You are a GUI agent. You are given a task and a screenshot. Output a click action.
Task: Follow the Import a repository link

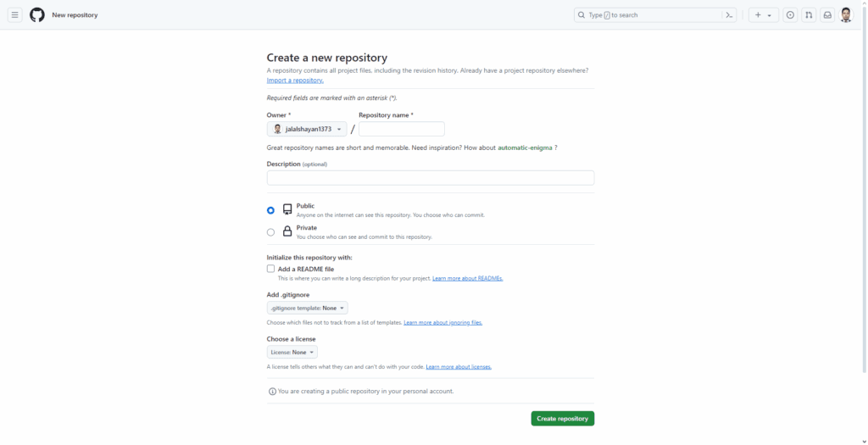click(x=295, y=81)
